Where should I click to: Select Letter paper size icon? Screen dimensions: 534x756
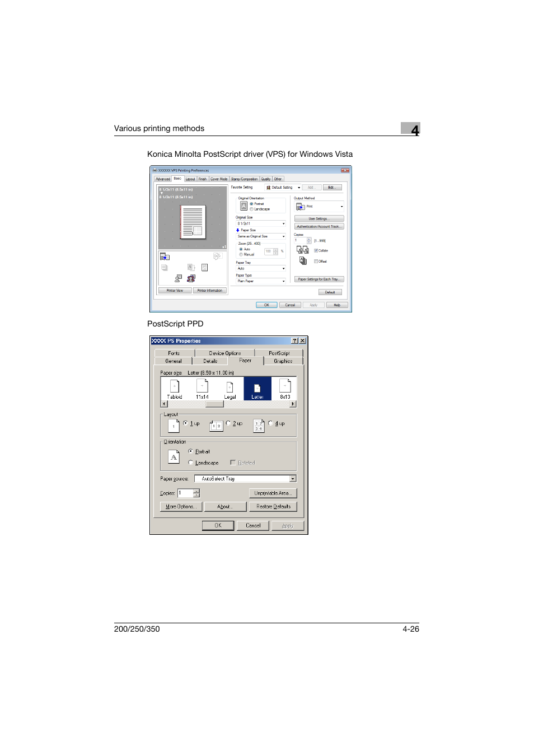point(257,388)
